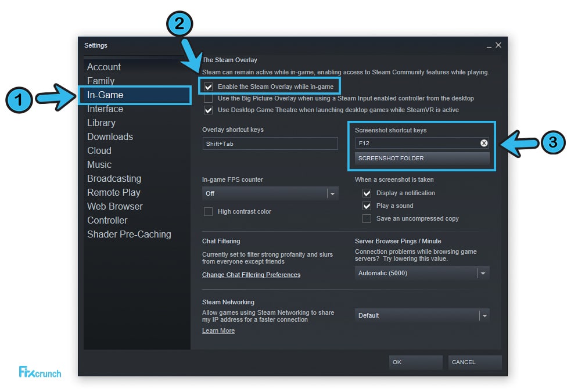Open the Controller settings section
The image size is (578, 392).
[107, 220]
